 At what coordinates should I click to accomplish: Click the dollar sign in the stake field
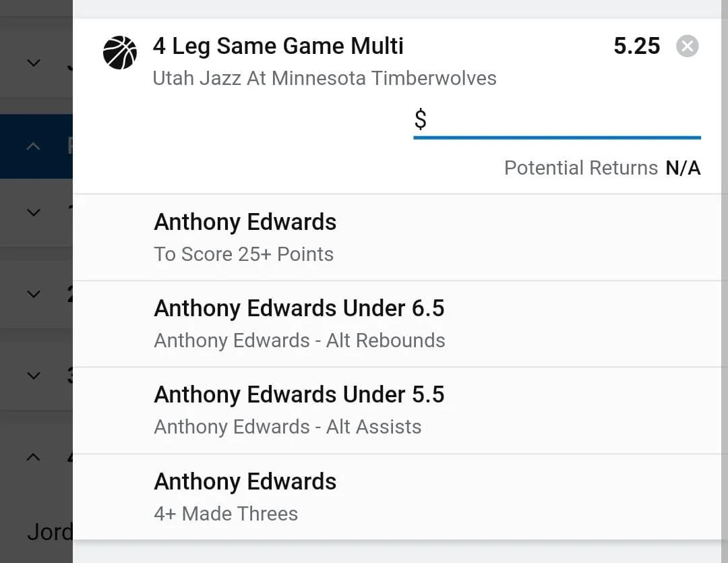click(x=421, y=119)
